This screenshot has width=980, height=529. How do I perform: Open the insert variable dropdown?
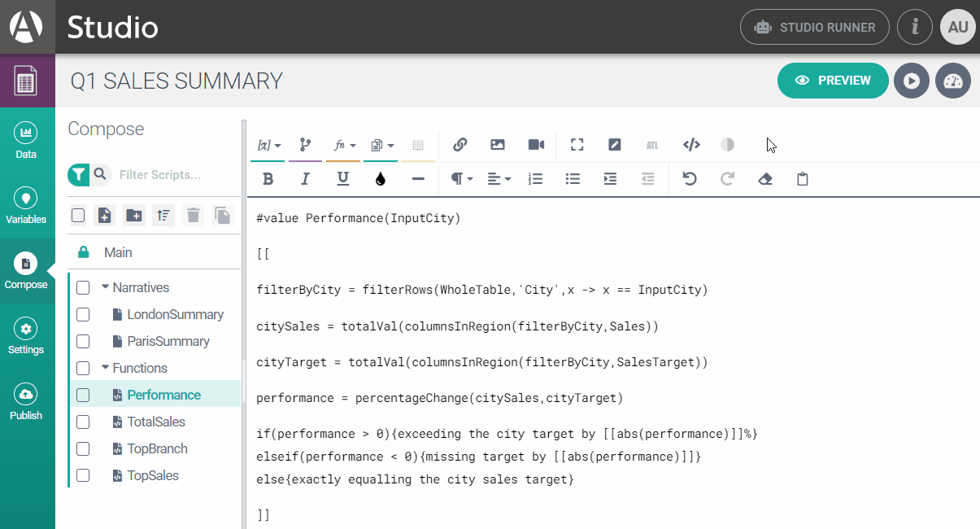pos(269,146)
